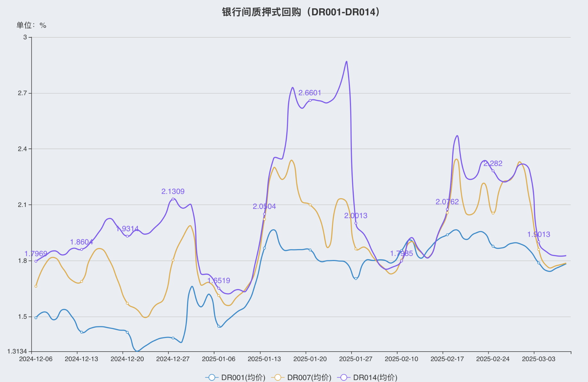Click the 2024-12-06 x-axis date
Image resolution: width=588 pixels, height=382 pixels.
36,359
